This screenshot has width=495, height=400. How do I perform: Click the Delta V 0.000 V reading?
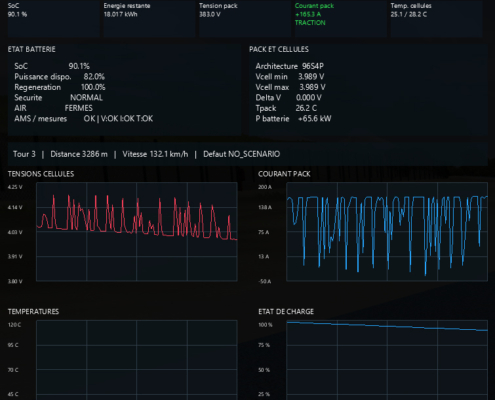288,98
